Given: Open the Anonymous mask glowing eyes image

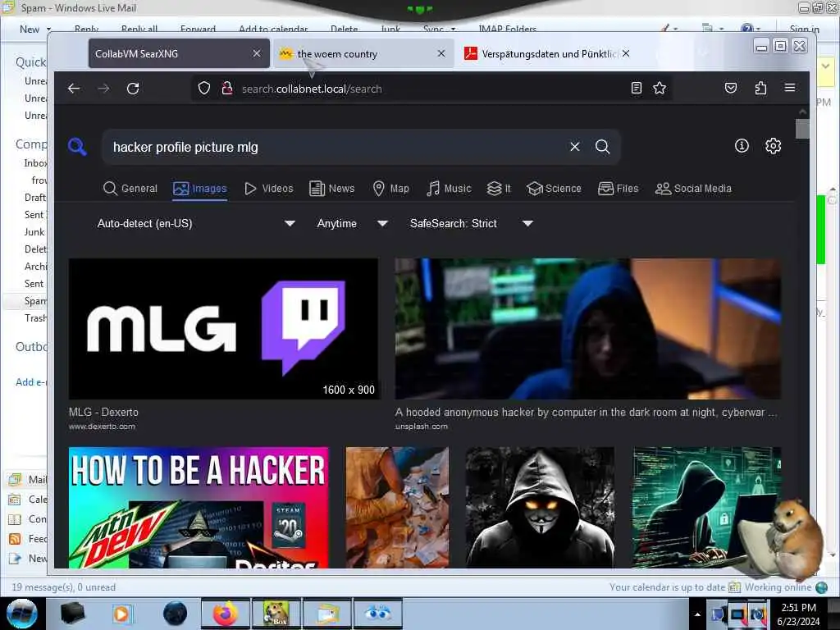Looking at the screenshot, I should click(540, 507).
